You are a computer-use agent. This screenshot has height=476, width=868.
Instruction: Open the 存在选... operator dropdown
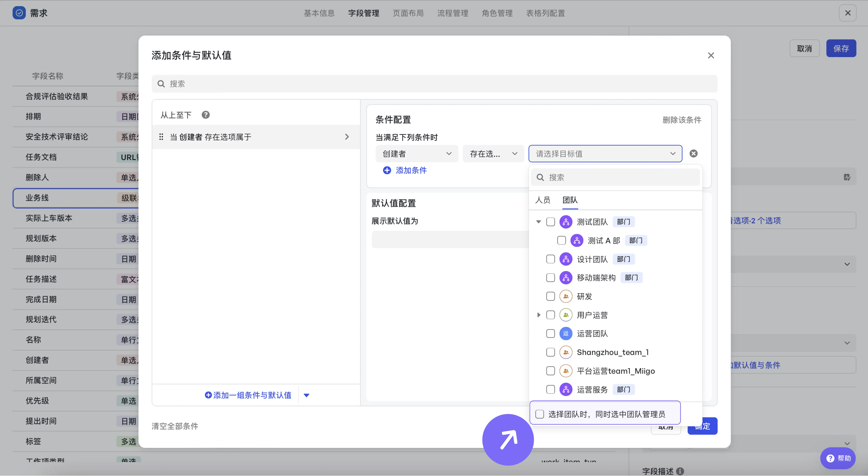[493, 154]
